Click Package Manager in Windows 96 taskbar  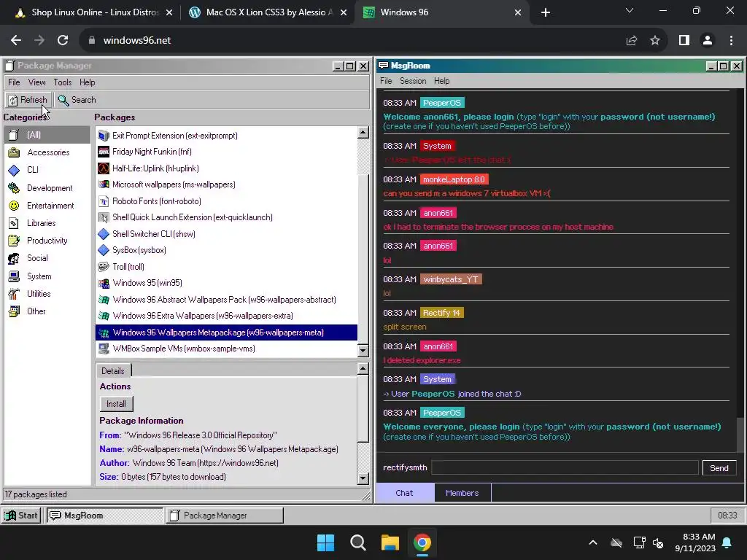pos(225,516)
